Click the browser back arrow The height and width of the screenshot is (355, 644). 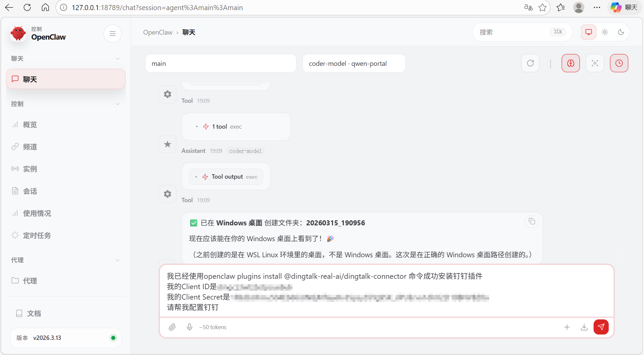point(9,7)
